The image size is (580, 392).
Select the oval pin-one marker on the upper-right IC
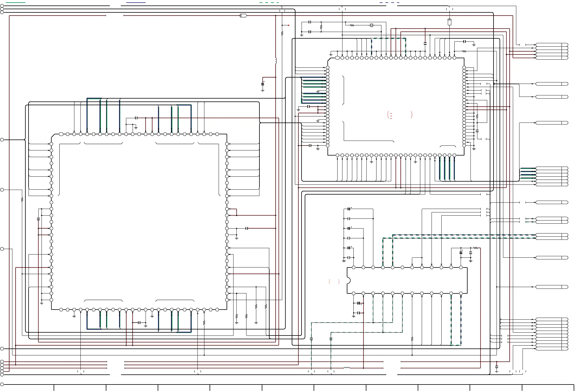(337, 58)
